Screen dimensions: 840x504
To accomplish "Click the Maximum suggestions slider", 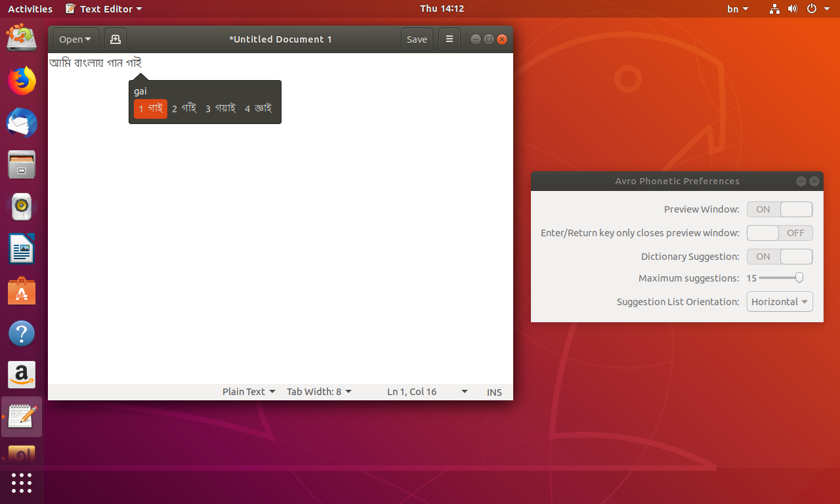I will click(x=780, y=278).
